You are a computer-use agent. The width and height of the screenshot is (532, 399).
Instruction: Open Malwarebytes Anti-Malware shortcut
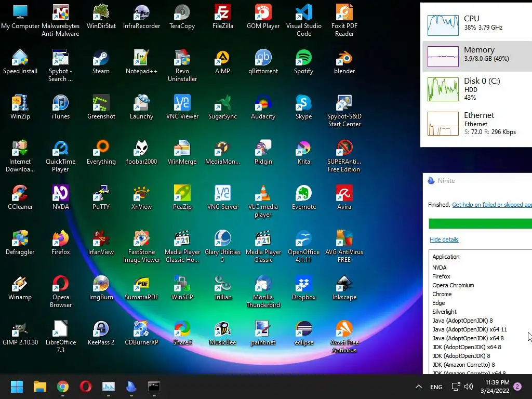[x=60, y=20]
